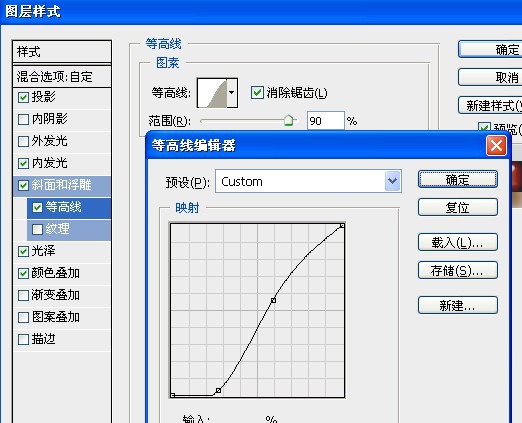Open the contour preset picker arrow
522x423 pixels.
[x=232, y=93]
